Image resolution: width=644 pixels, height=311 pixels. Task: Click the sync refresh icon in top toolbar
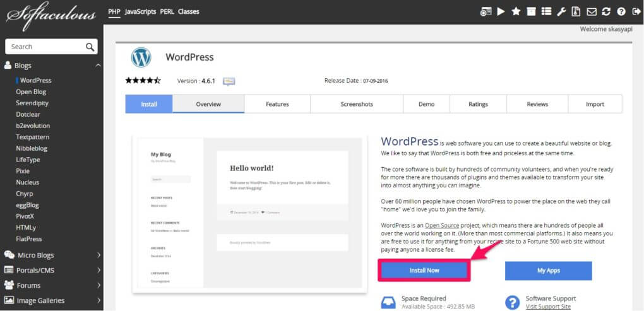pyautogui.click(x=606, y=11)
